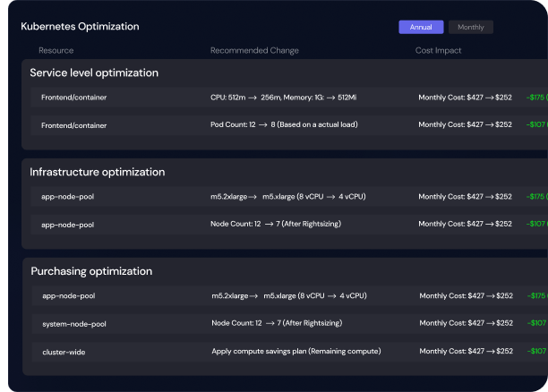Select the app-node-pool row under Purchasing optimization
The width and height of the screenshot is (548, 392).
click(x=290, y=295)
